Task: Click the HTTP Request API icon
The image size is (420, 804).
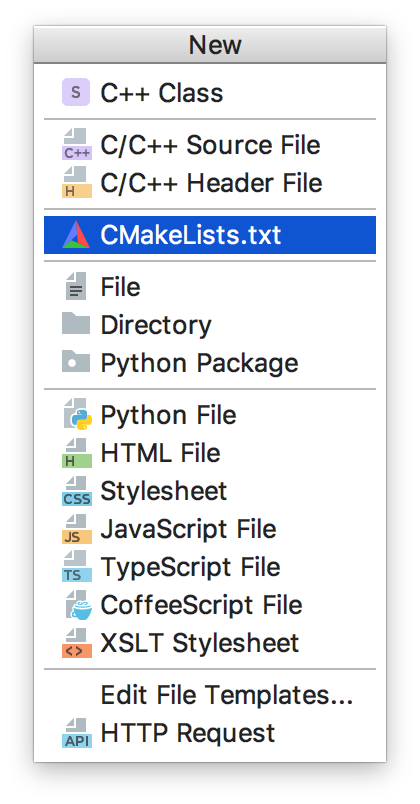Action: 77,733
